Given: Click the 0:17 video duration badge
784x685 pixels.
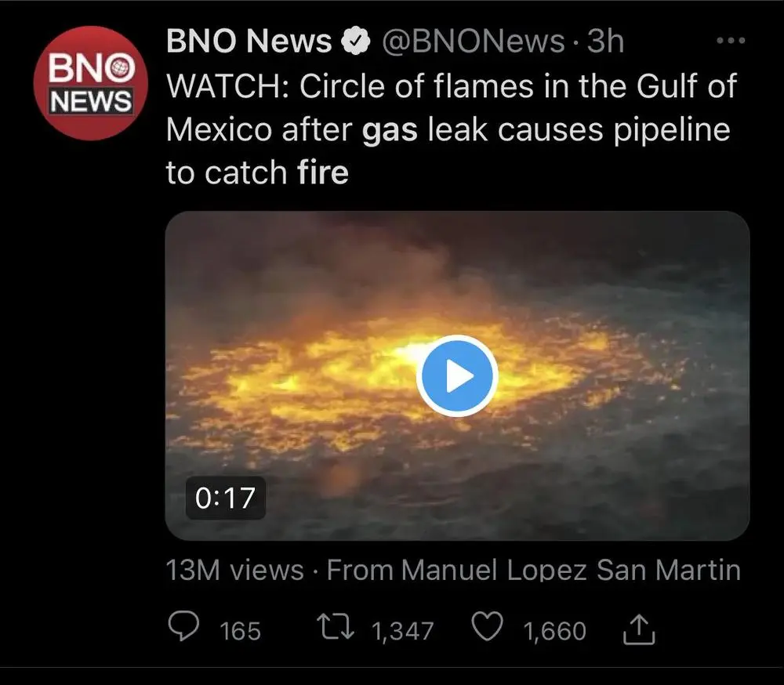Looking at the screenshot, I should [x=225, y=496].
